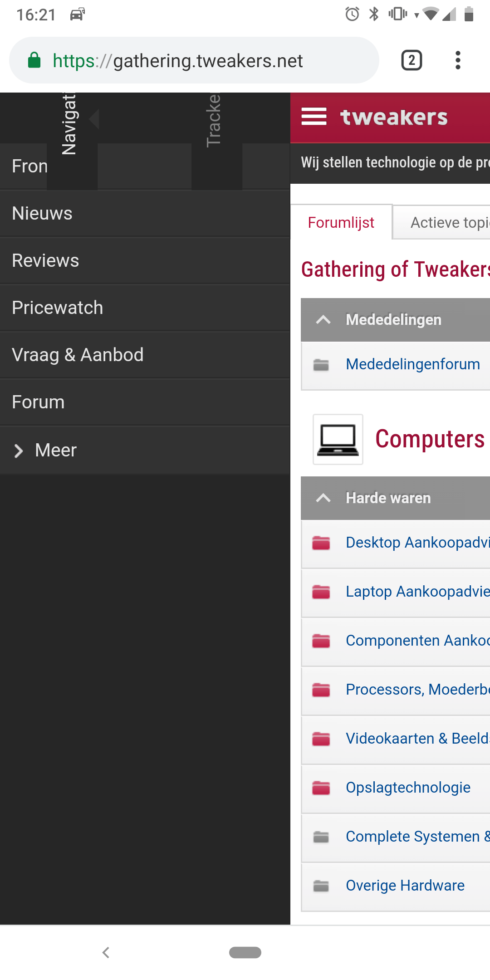The width and height of the screenshot is (490, 980).
Task: Open Chrome's three-dot overflow menu
Action: click(458, 60)
